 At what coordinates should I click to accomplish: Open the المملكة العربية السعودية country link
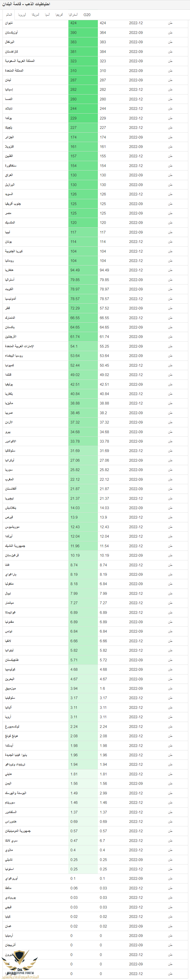pyautogui.click(x=19, y=61)
